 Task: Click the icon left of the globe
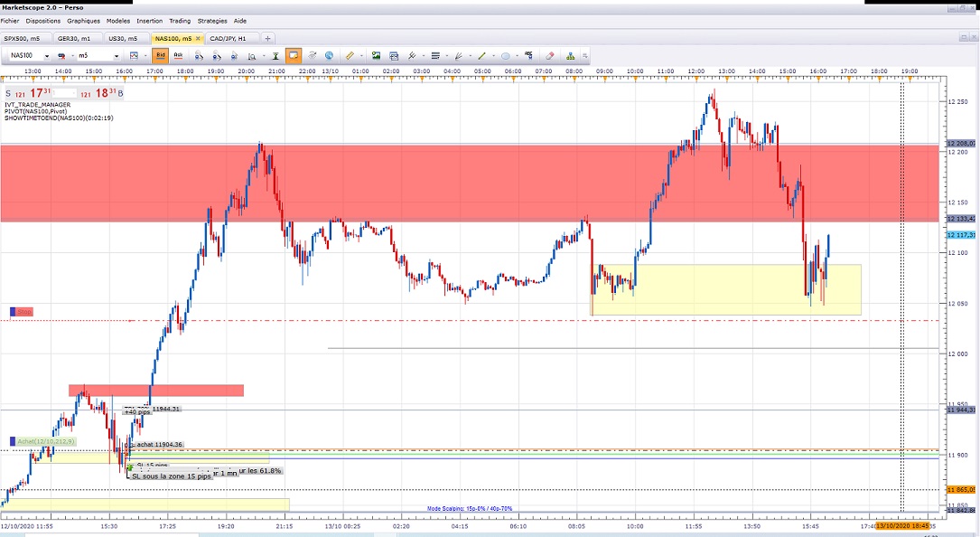pyautogui.click(x=312, y=56)
